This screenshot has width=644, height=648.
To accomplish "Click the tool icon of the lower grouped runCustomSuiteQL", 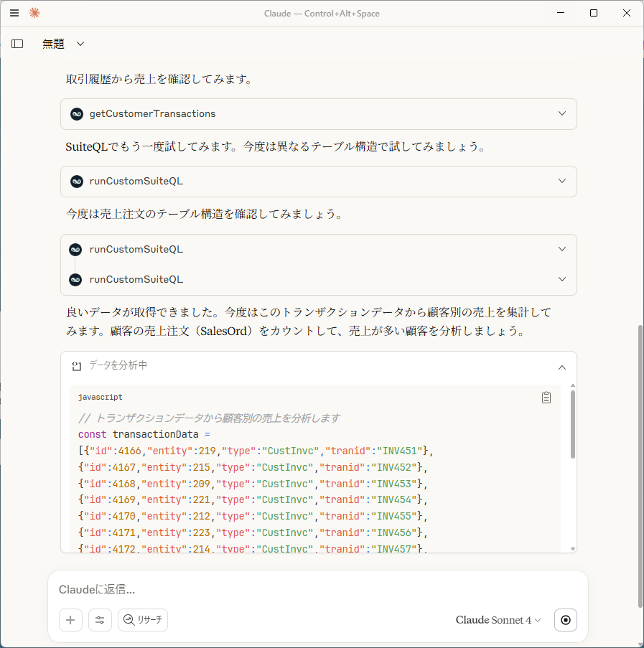I will point(75,280).
